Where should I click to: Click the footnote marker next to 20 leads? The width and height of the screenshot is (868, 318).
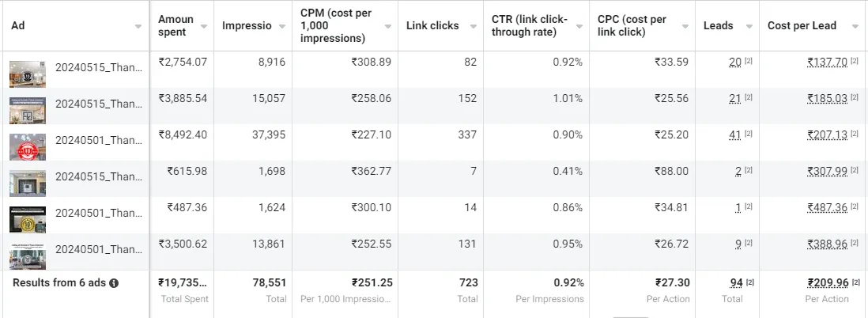point(749,61)
